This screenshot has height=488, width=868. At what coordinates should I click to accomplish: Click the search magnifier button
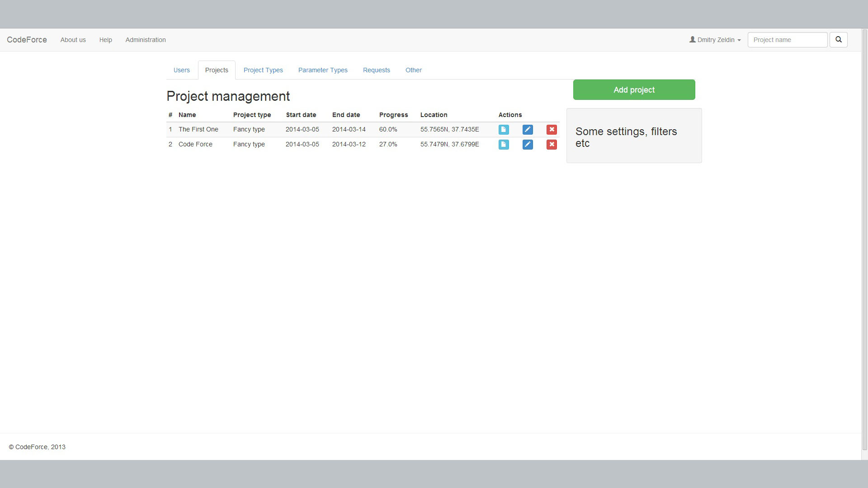tap(838, 40)
